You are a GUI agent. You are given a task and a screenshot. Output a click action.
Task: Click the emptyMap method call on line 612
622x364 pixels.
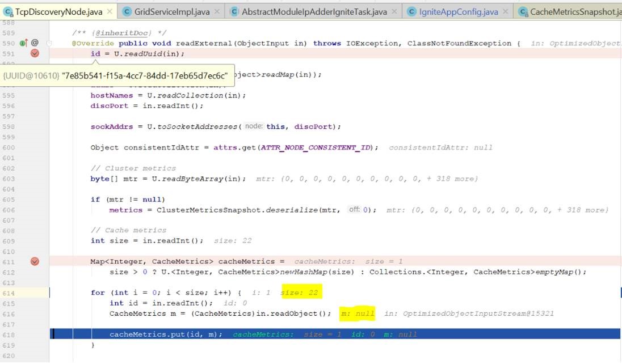554,272
